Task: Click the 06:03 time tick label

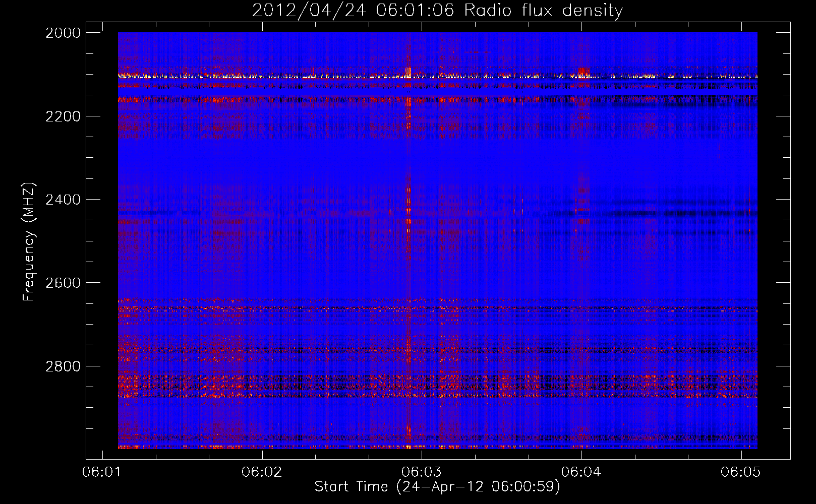Action: 422,472
